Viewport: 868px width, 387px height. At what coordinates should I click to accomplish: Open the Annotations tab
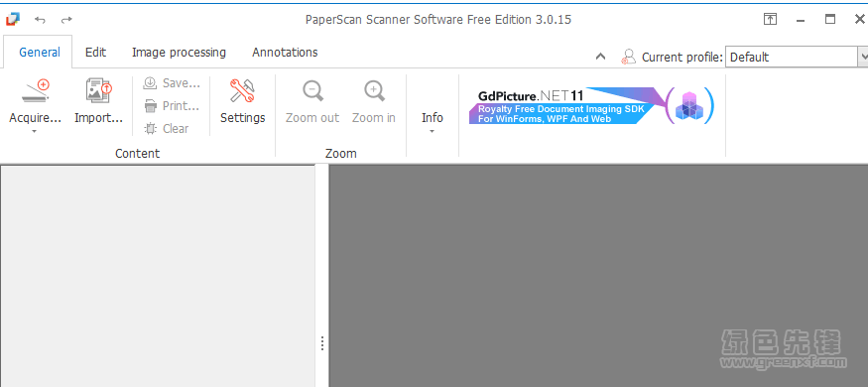tap(285, 53)
